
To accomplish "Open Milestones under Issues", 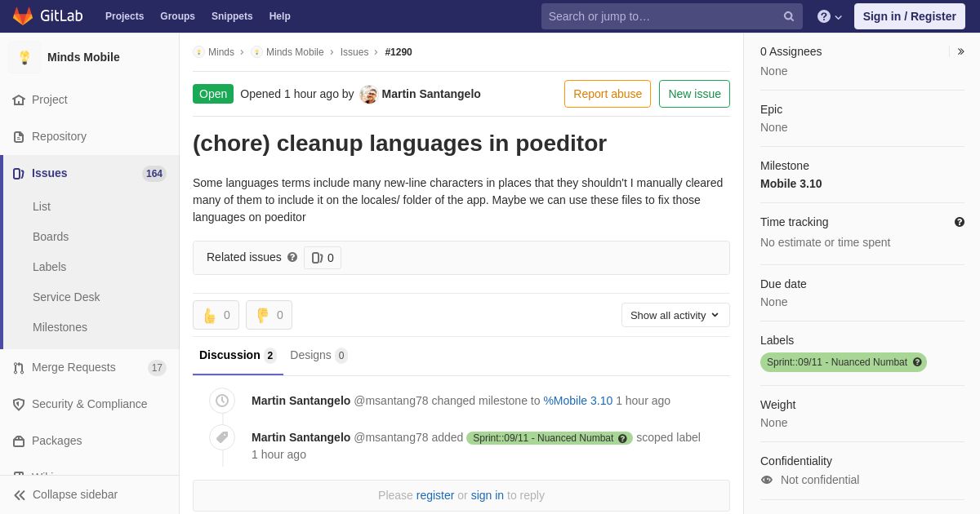I will 60,327.
